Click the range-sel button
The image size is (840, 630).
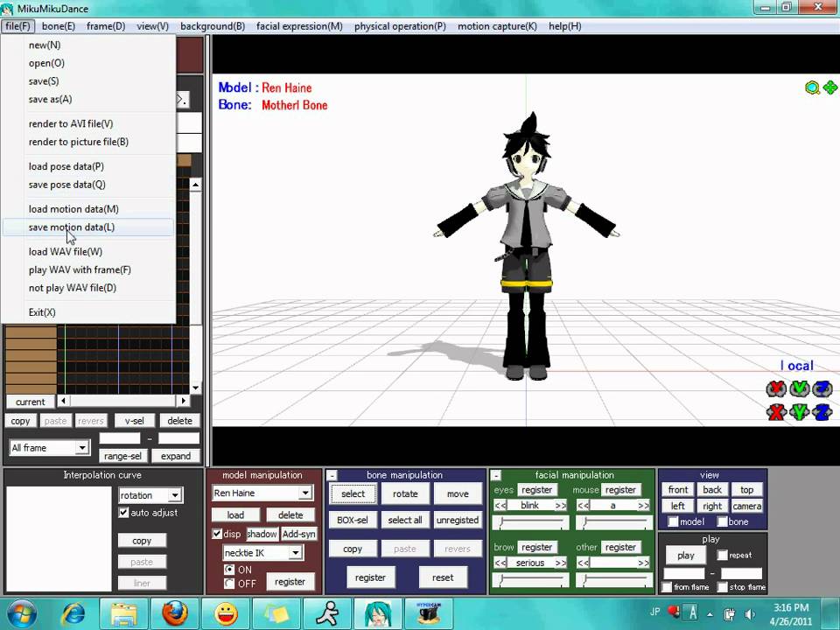coord(122,456)
